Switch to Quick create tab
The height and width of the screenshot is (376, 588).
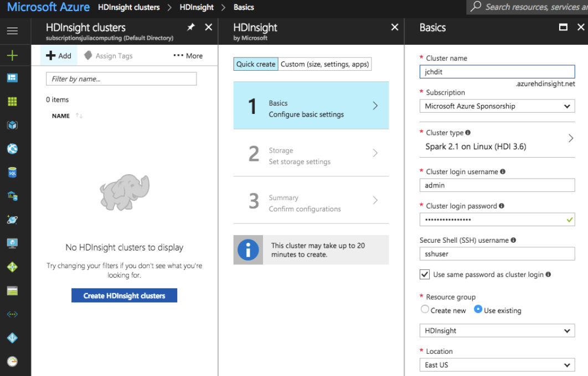coord(256,64)
